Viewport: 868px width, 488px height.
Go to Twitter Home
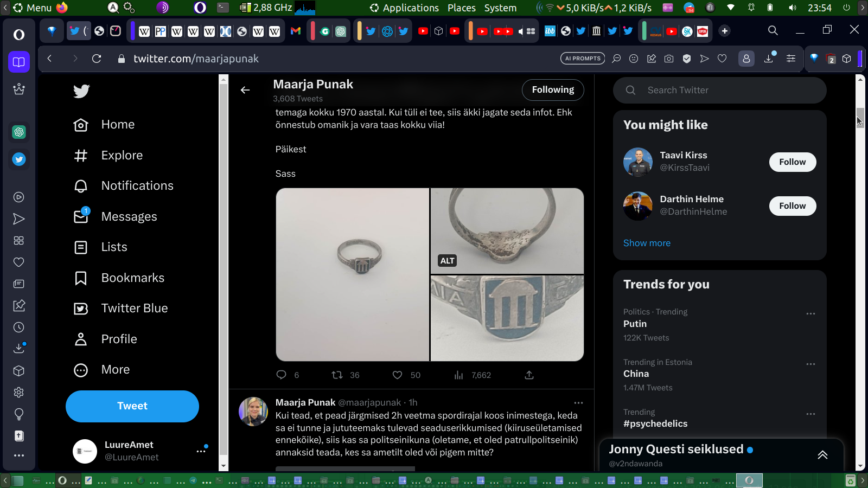[104, 125]
